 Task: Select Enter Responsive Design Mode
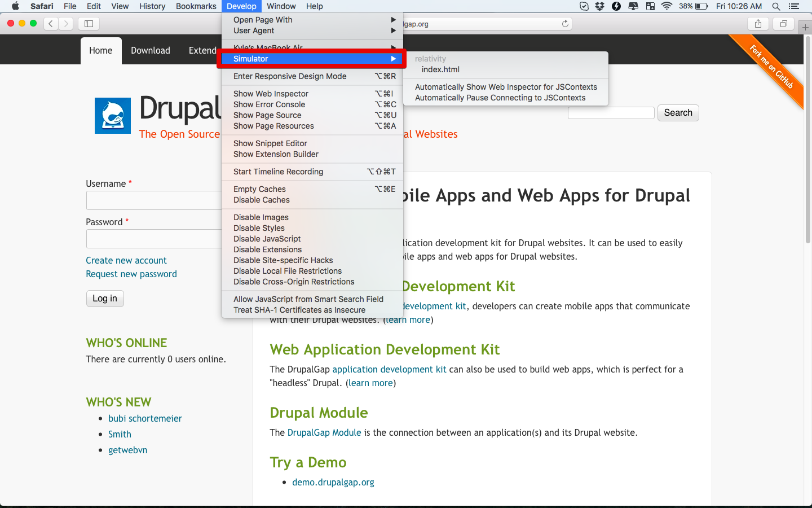[x=312, y=76]
